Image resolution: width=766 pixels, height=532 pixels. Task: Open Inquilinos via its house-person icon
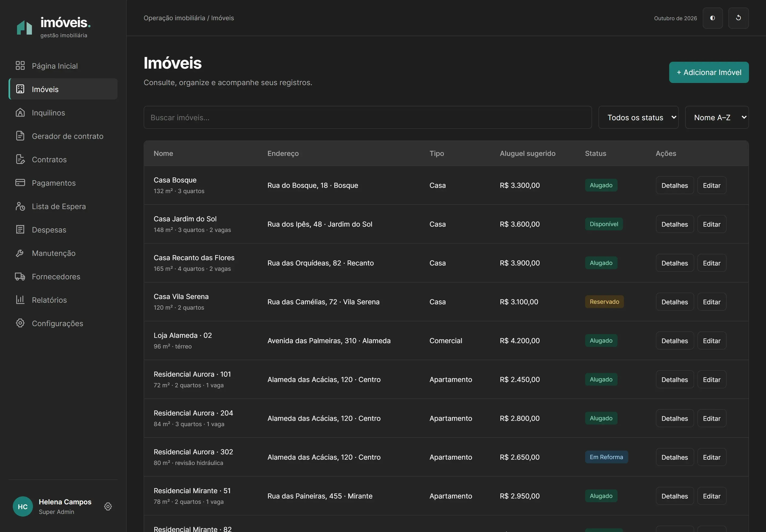tap(20, 112)
